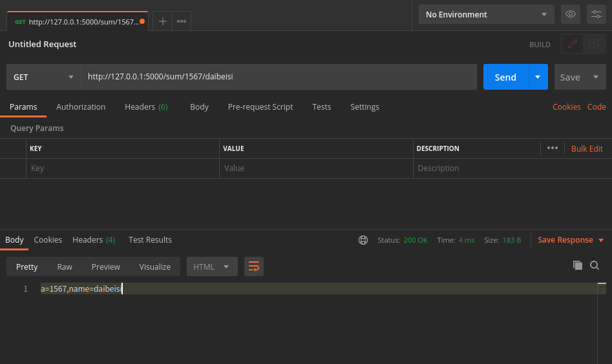Select the response Body tab

14,239
